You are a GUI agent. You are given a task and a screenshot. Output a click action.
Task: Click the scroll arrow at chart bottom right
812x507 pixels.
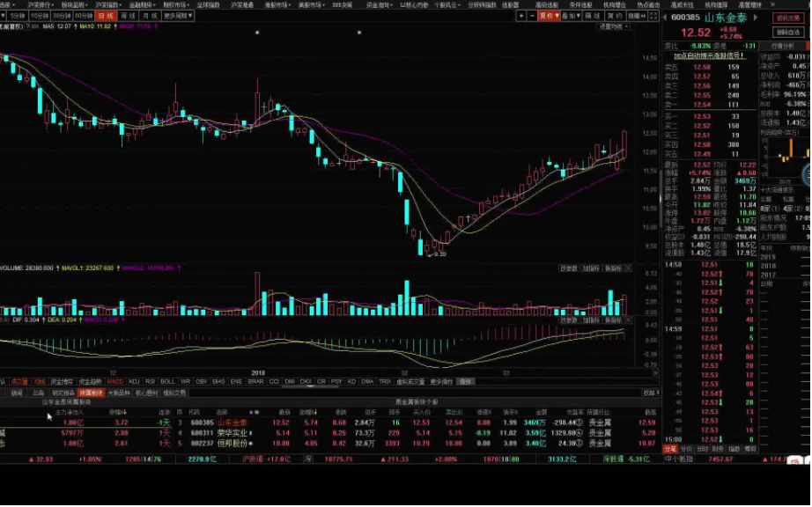pos(655,372)
